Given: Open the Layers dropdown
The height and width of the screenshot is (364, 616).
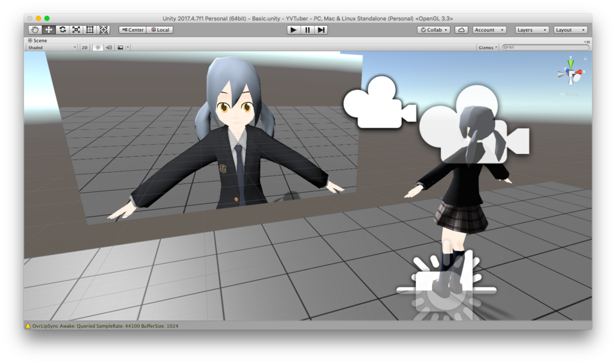Looking at the screenshot, I should (532, 30).
